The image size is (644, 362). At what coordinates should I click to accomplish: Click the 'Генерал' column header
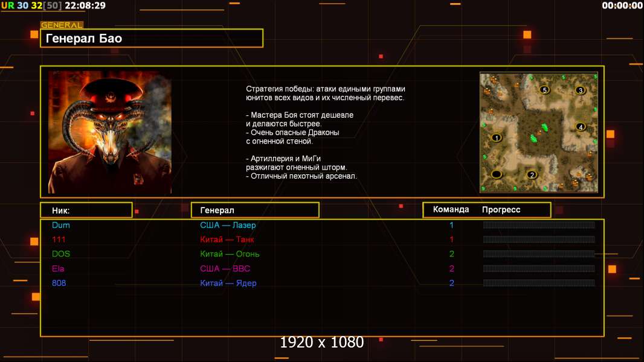coord(255,210)
